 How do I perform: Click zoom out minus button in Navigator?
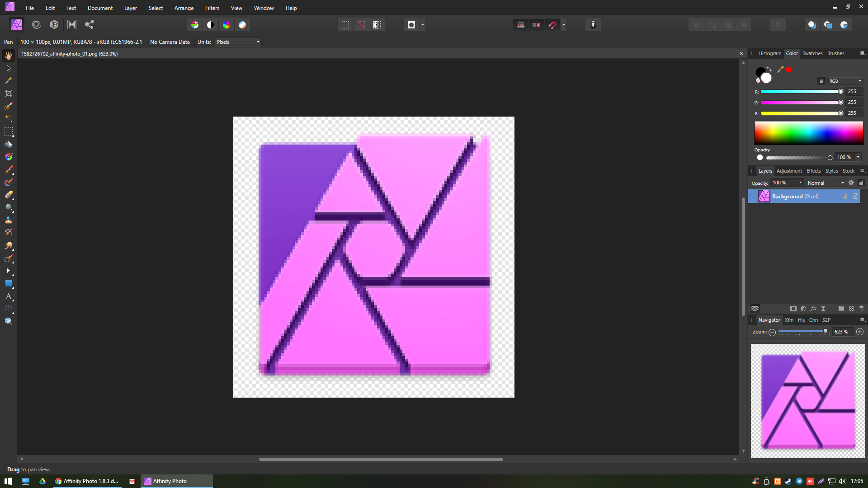(x=772, y=332)
